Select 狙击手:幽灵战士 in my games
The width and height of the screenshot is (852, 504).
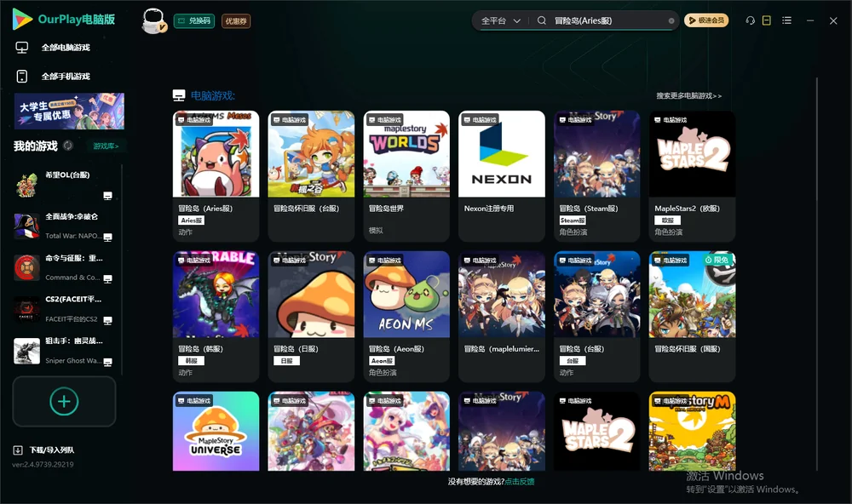click(x=63, y=351)
